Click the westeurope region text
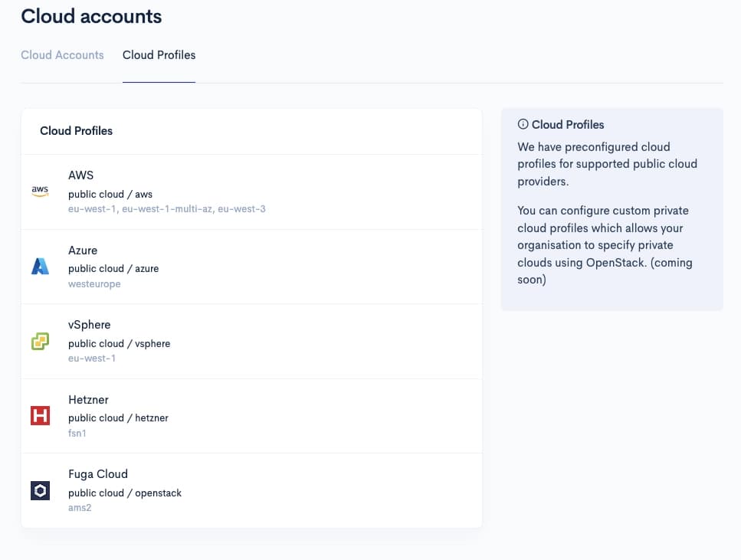This screenshot has height=560, width=741. pyautogui.click(x=94, y=284)
